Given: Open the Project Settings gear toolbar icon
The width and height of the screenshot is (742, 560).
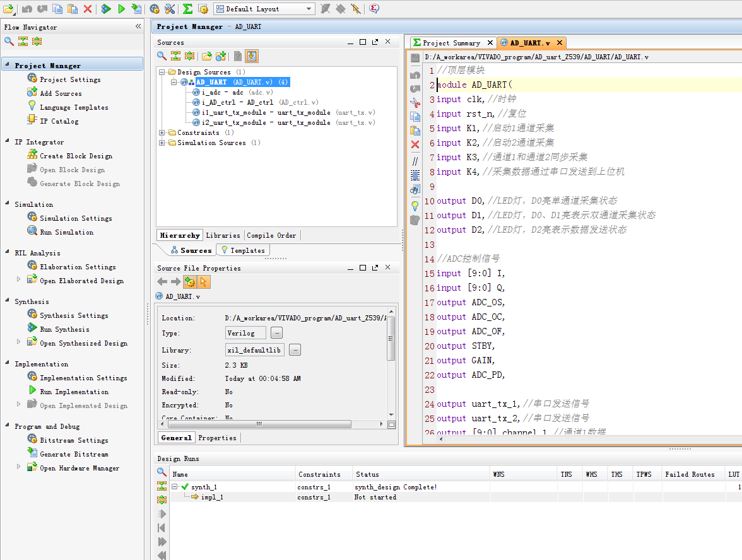Looking at the screenshot, I should [155, 9].
